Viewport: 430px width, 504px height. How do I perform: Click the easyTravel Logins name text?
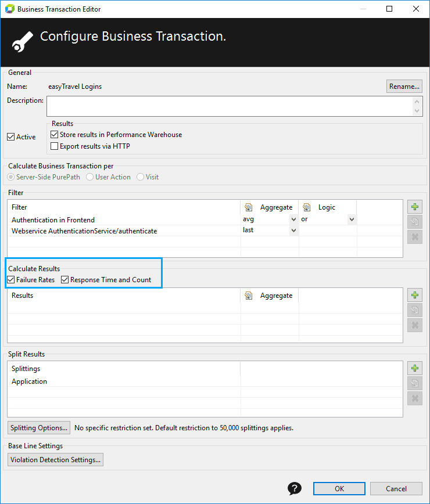(x=75, y=87)
